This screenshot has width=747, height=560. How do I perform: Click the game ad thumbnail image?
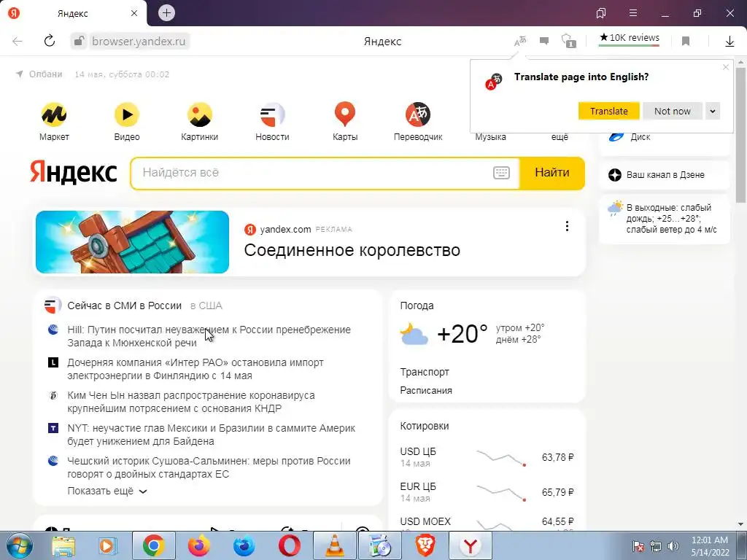click(x=133, y=242)
